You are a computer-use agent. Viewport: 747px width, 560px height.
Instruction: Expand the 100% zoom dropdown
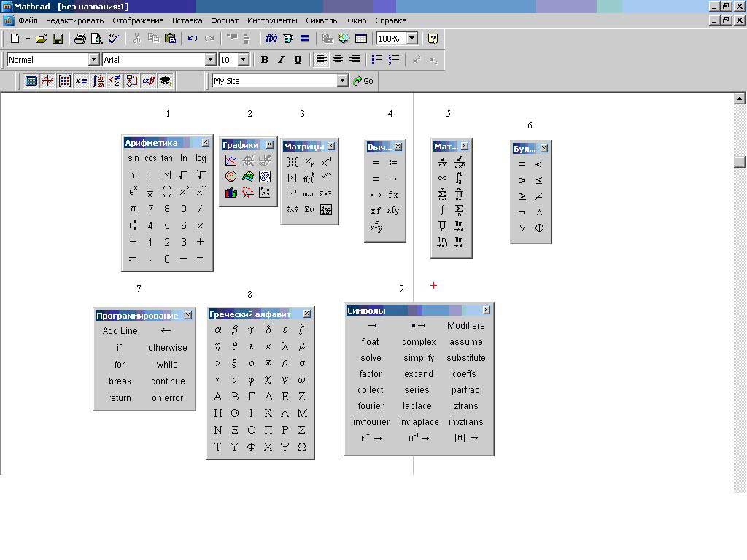point(412,39)
